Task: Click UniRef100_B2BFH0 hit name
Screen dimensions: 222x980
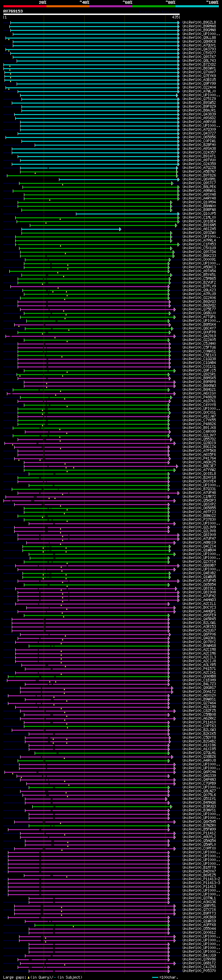Action: [x=199, y=145]
